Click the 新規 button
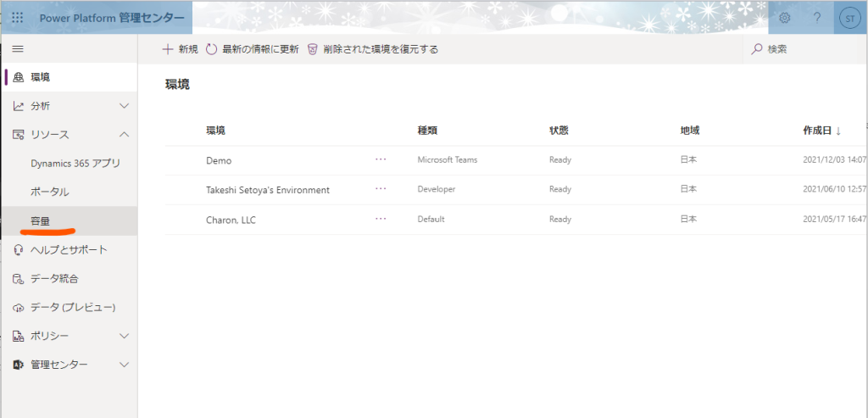Screen dimensions: 868x418 [x=180, y=49]
